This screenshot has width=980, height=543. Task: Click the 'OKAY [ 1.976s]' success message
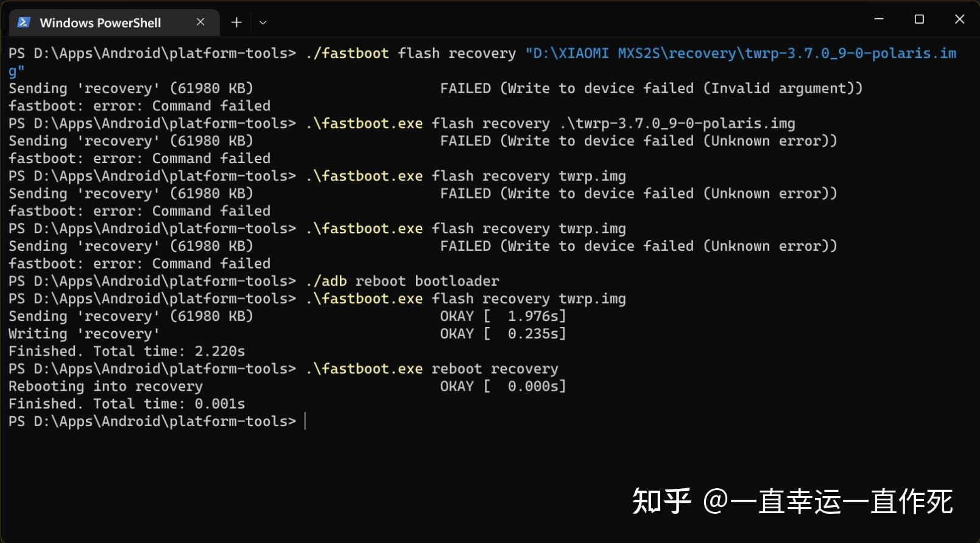[503, 315]
